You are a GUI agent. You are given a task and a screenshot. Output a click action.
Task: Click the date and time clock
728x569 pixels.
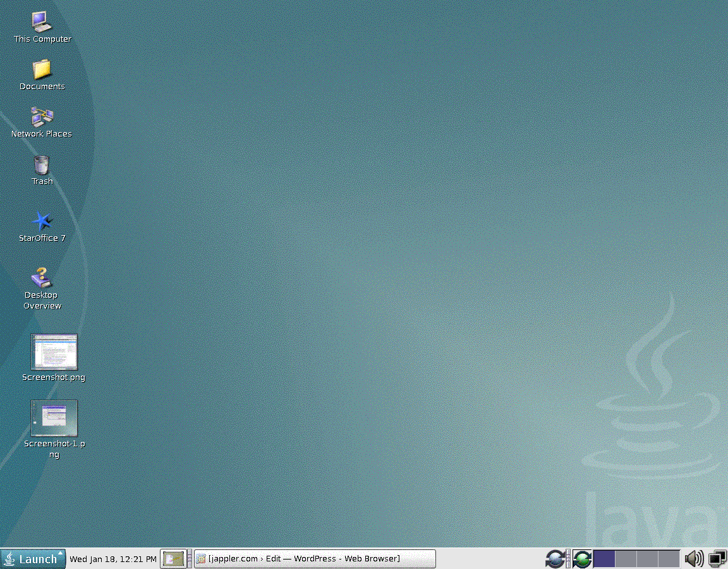(113, 559)
